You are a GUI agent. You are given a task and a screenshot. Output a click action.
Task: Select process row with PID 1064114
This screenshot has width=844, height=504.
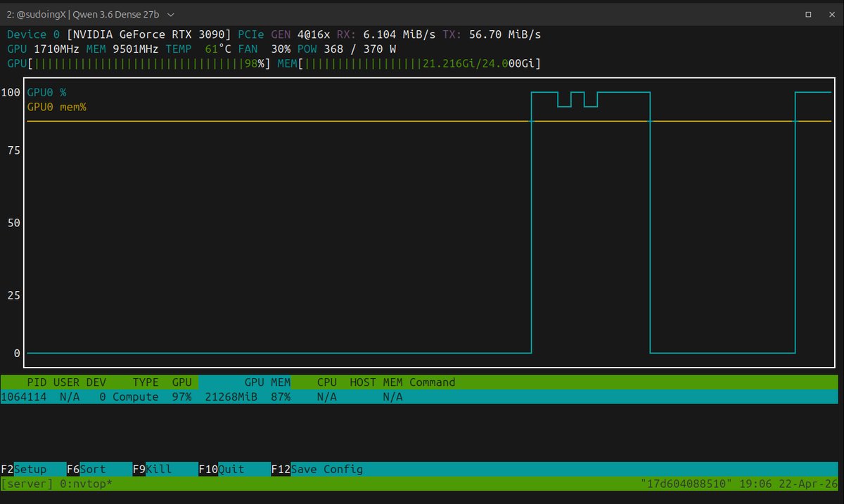(419, 397)
